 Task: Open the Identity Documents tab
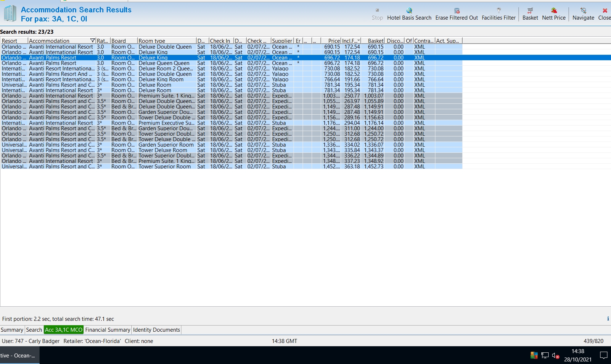156,330
